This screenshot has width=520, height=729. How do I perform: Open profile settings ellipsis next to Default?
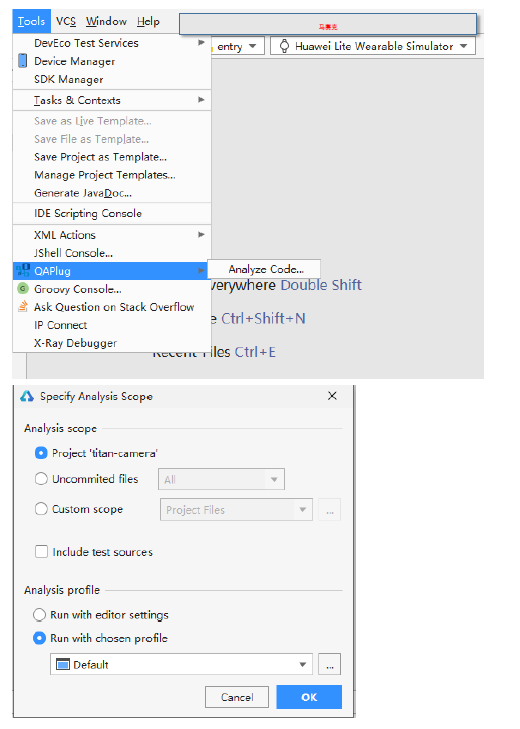[330, 664]
